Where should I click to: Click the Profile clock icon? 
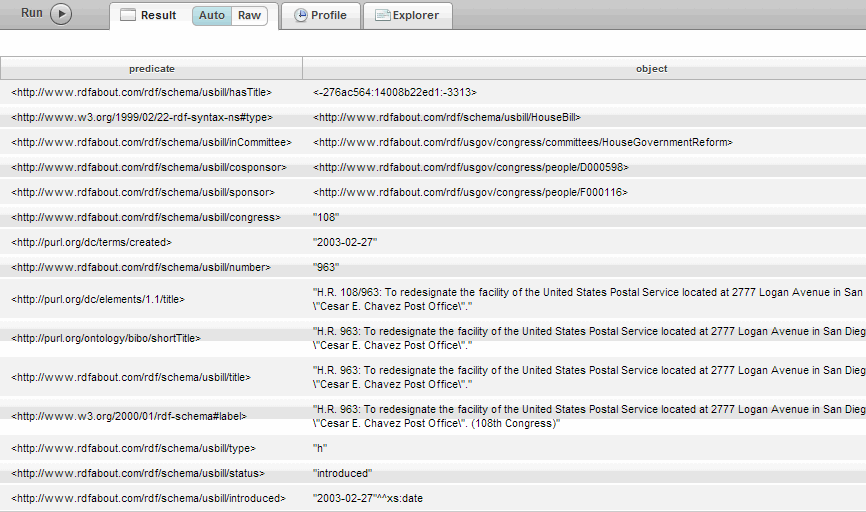click(x=301, y=15)
